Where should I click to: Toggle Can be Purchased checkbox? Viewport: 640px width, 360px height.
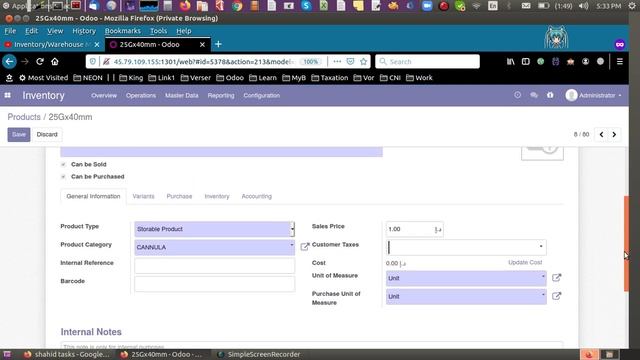point(63,177)
